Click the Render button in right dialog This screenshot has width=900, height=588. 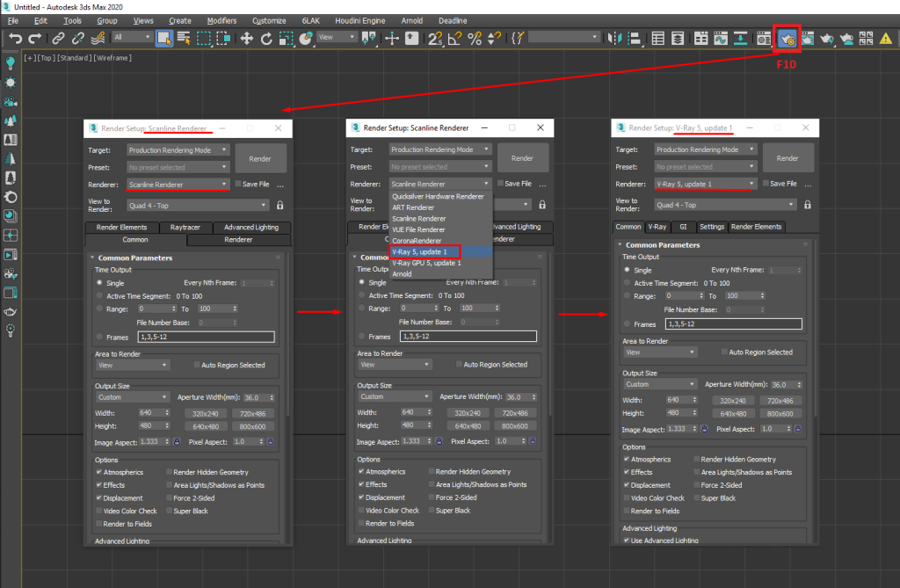pos(787,157)
